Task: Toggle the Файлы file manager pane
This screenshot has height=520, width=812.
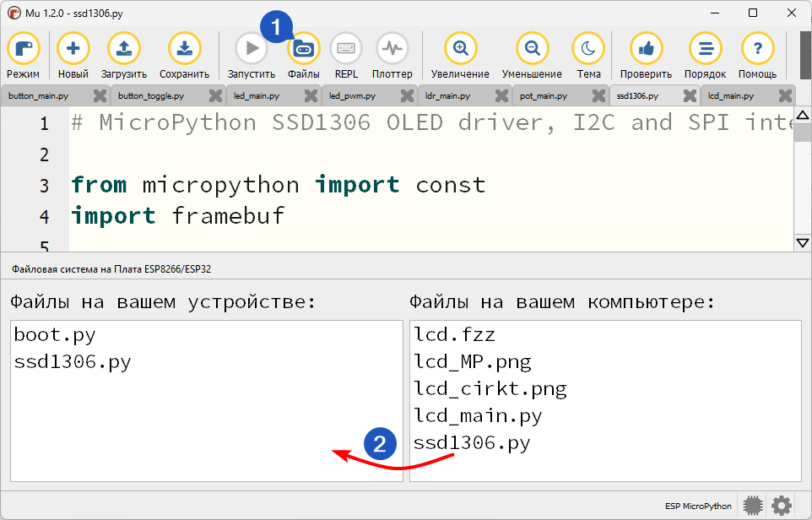Action: [x=304, y=56]
